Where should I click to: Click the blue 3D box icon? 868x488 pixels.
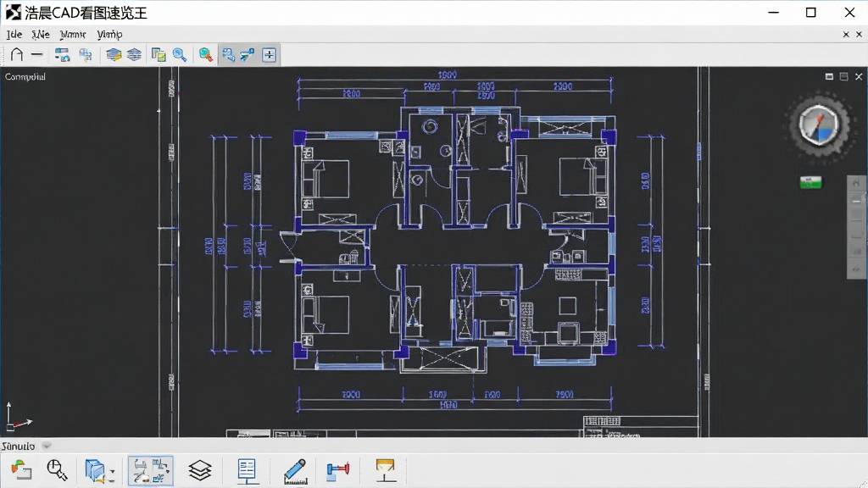coord(95,471)
